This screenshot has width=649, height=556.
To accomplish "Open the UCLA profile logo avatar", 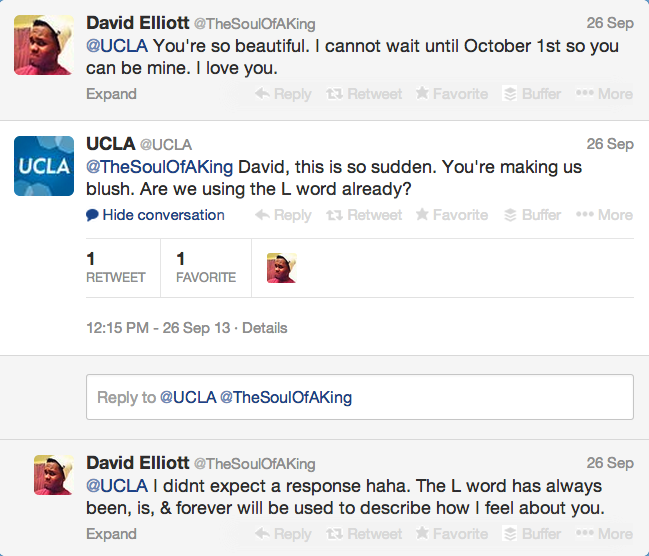I will pos(43,166).
